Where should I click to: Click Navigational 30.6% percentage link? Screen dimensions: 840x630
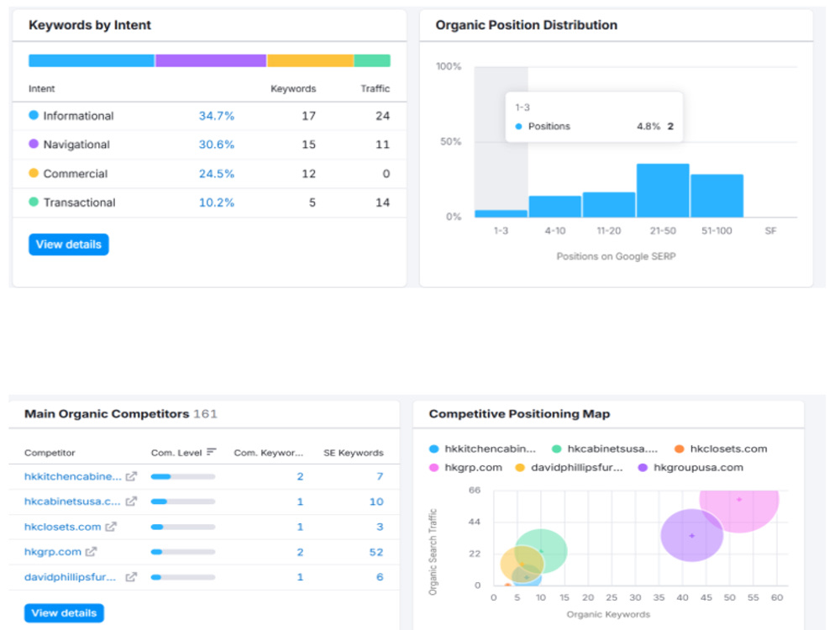[x=217, y=144]
